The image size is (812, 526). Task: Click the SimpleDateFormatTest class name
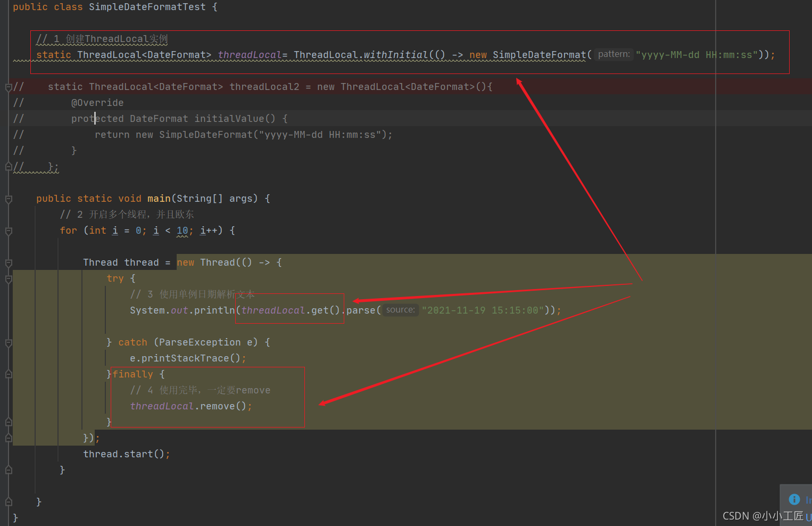pos(147,7)
